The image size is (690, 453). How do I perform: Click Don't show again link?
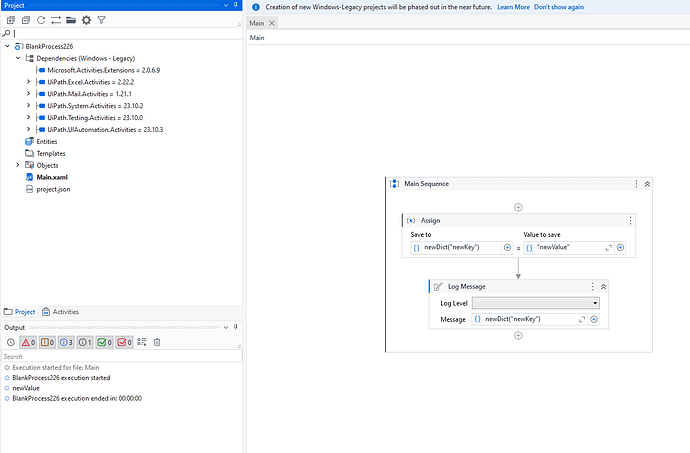coord(559,7)
